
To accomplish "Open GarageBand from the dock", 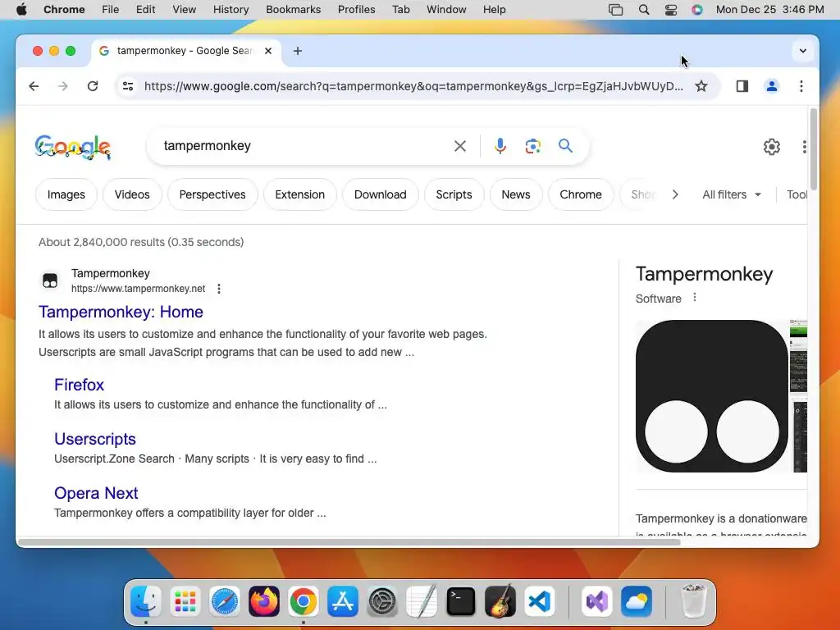I will [x=500, y=601].
